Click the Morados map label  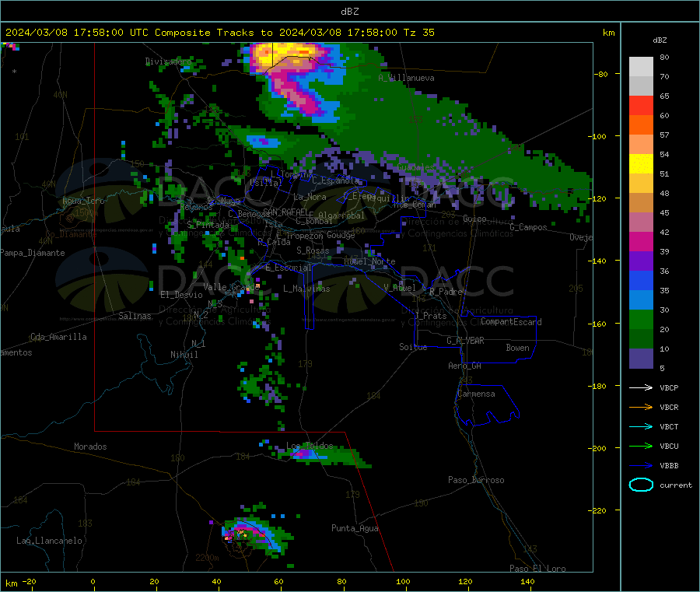[90, 447]
